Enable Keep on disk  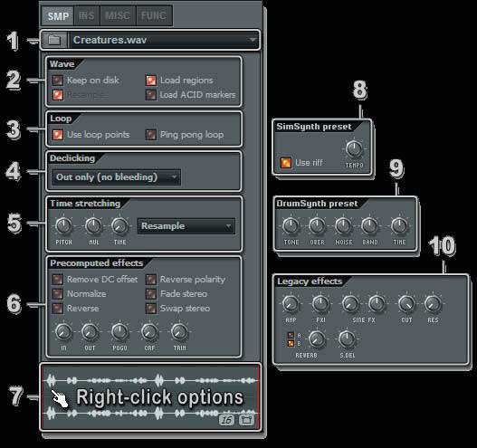pos(58,81)
